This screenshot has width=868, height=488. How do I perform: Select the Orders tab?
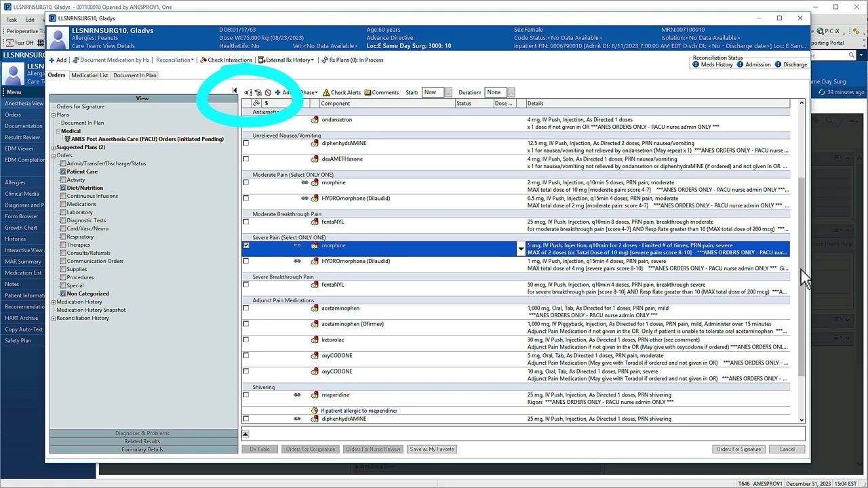tap(57, 75)
